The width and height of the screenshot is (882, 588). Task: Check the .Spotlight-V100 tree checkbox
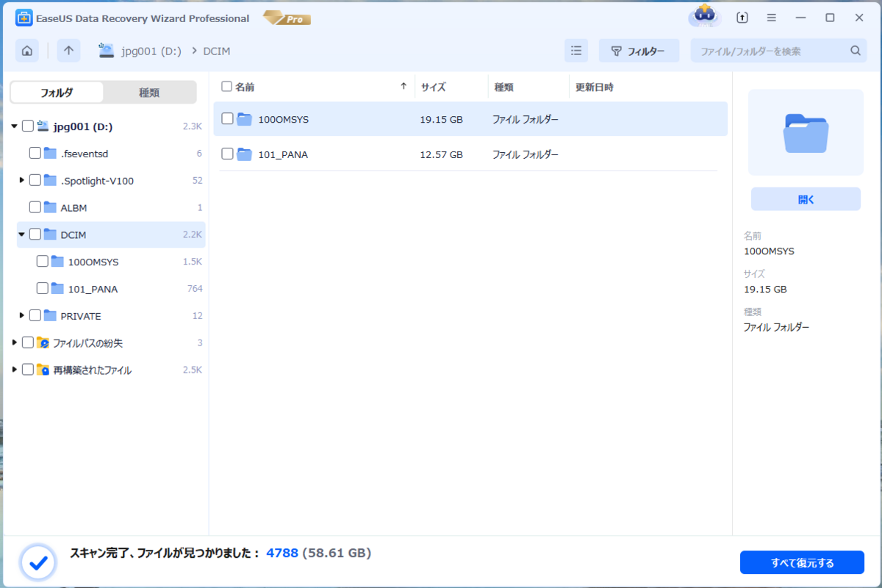(x=35, y=180)
